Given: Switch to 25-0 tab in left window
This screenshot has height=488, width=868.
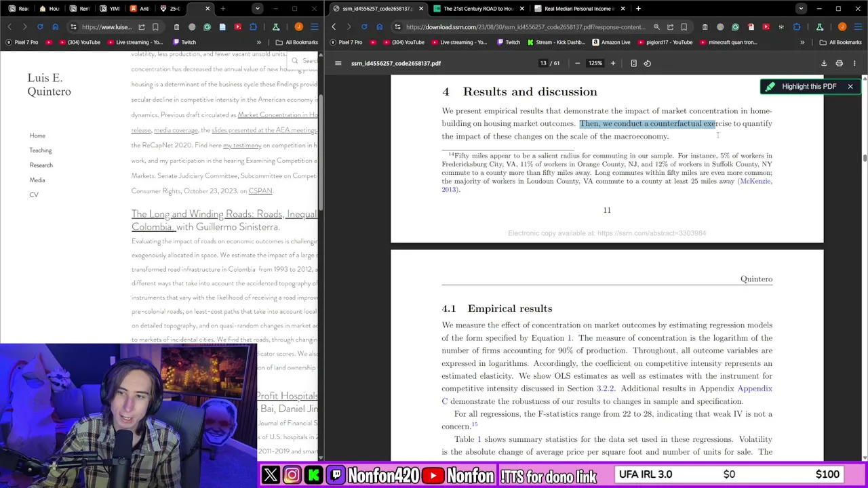Looking at the screenshot, I should (x=171, y=9).
